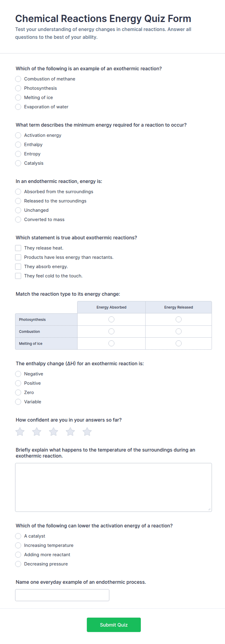Select Increasing temperature option
This screenshot has width=225, height=644.
[x=18, y=545]
